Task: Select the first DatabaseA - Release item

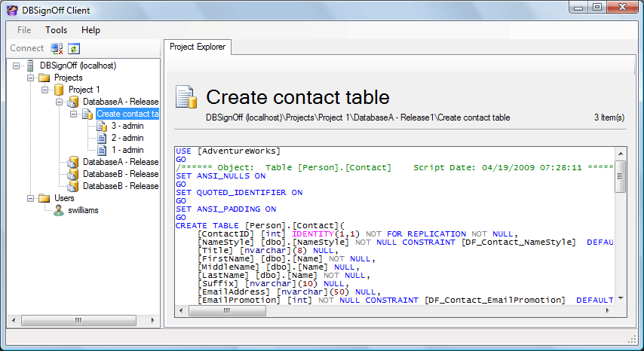Action: pos(121,102)
